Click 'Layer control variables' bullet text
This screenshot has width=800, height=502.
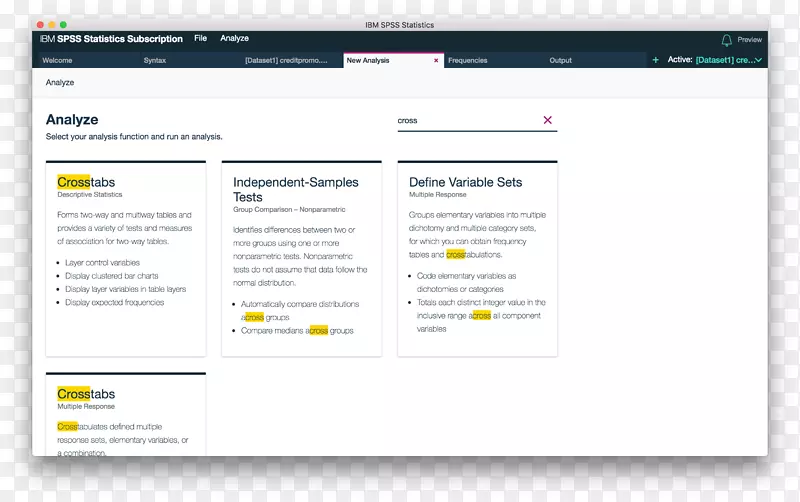coord(102,263)
